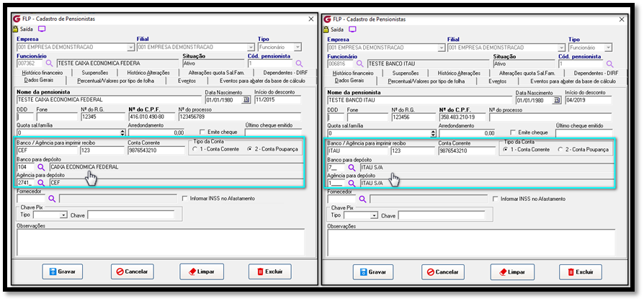The image size is (644, 301).
Task: Switch to Eventos tab in right window
Action: 497,81
